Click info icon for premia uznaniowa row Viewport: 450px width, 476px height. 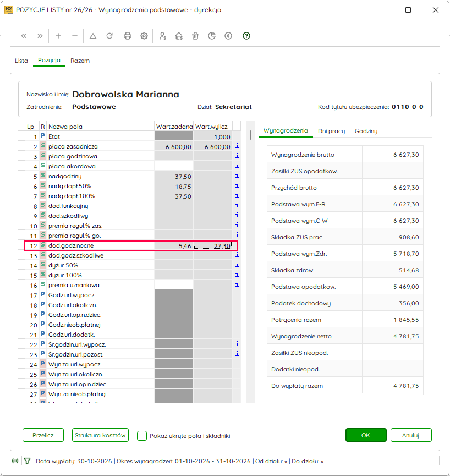237,284
